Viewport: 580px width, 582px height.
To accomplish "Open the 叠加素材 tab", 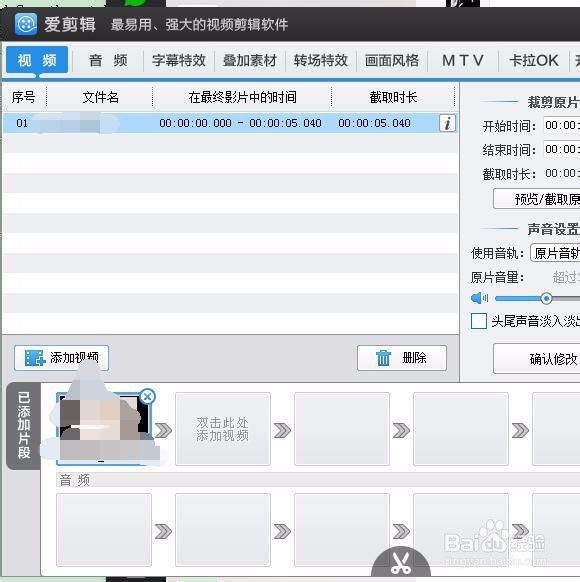I will [x=249, y=60].
